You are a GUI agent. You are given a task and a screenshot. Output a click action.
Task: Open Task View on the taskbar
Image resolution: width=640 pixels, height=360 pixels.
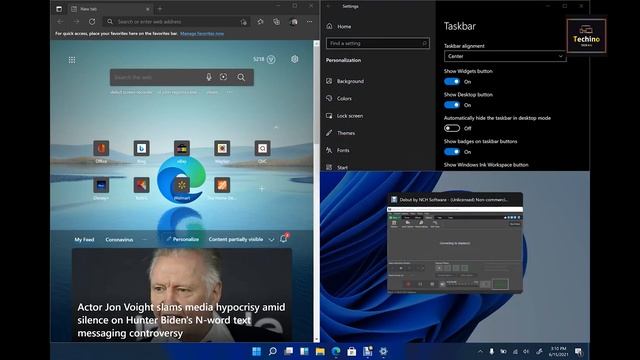289,351
